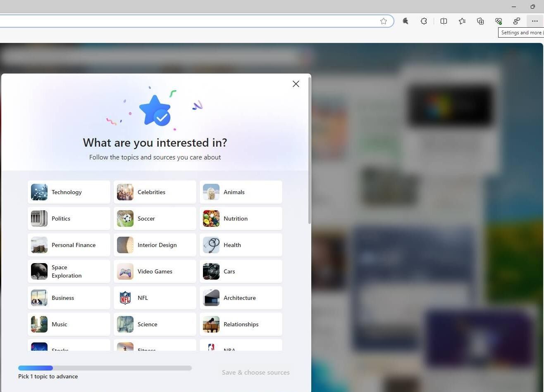Select the Health topic
This screenshot has width=544, height=392.
(241, 245)
